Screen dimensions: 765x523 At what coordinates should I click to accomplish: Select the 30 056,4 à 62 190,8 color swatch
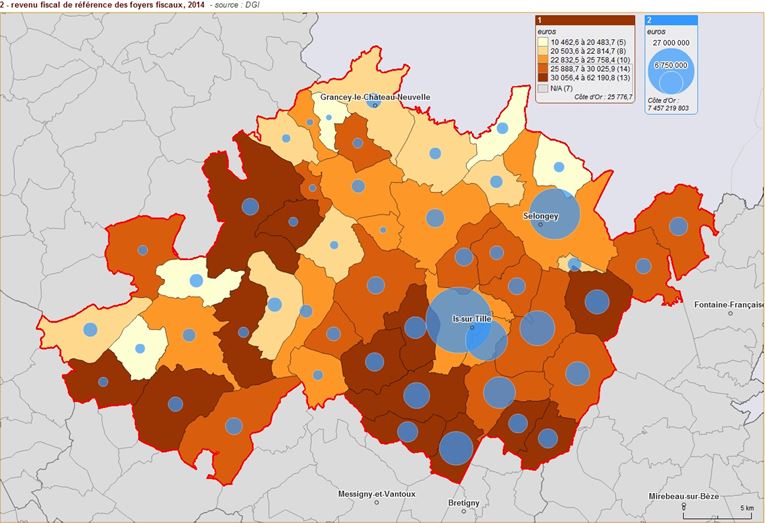coord(543,78)
